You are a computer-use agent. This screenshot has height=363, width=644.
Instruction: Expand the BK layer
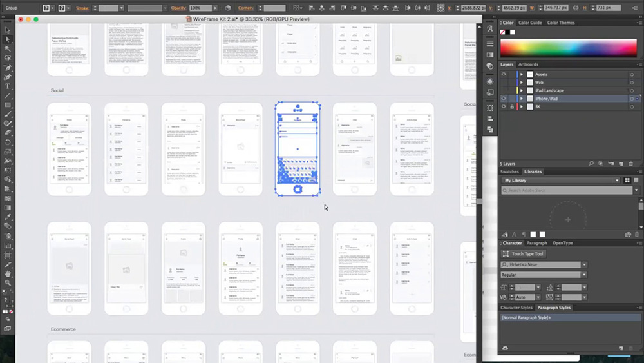point(522,106)
